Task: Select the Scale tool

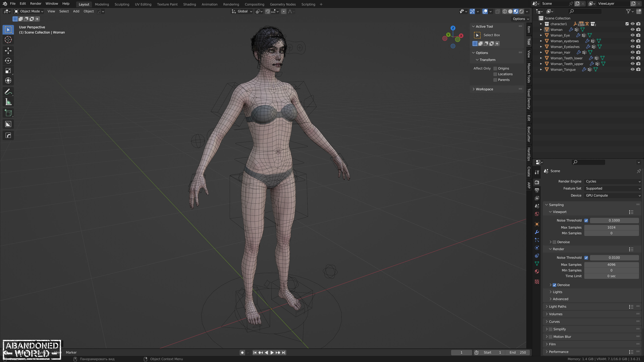Action: point(8,71)
